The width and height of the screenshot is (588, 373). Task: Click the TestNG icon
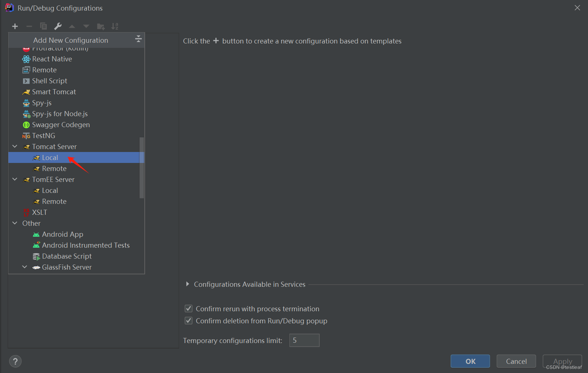click(26, 136)
